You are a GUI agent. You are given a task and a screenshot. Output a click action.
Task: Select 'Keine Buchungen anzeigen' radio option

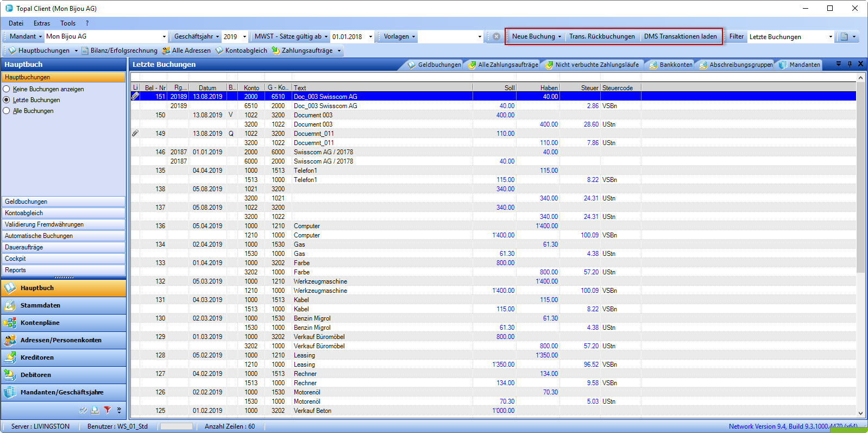[x=7, y=89]
